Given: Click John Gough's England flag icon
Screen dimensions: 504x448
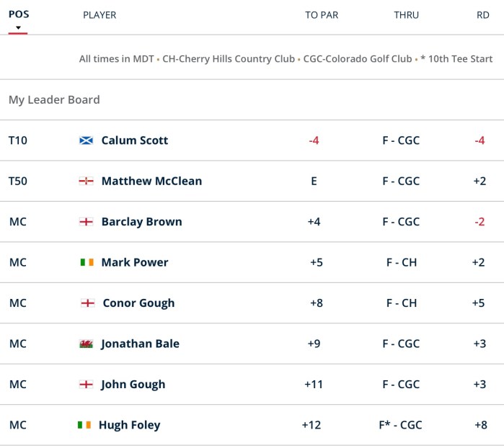Looking at the screenshot, I should point(86,385).
